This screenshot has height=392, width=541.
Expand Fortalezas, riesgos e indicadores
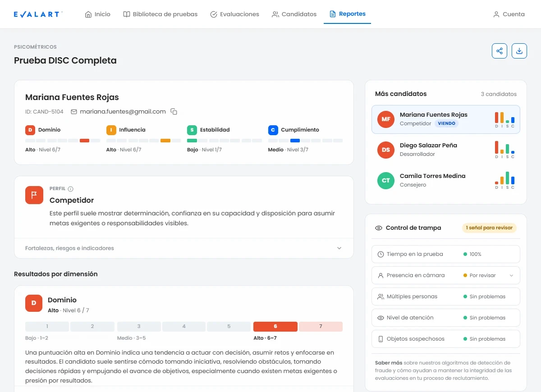click(184, 248)
